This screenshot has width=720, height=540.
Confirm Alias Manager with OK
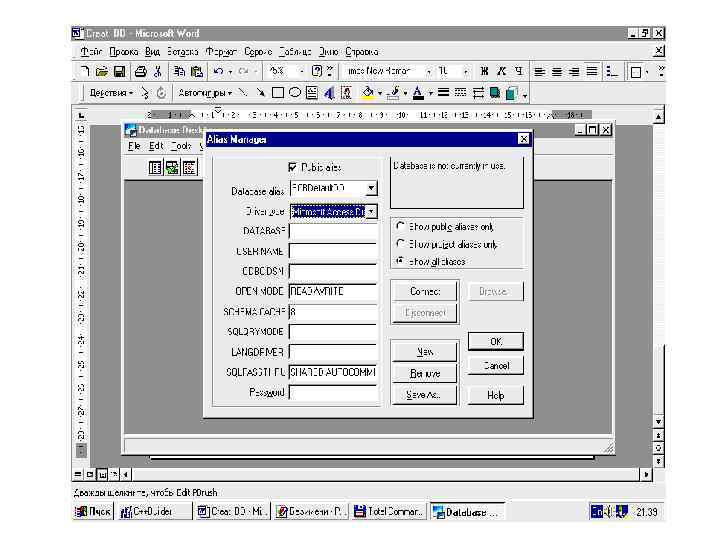pyautogui.click(x=496, y=341)
